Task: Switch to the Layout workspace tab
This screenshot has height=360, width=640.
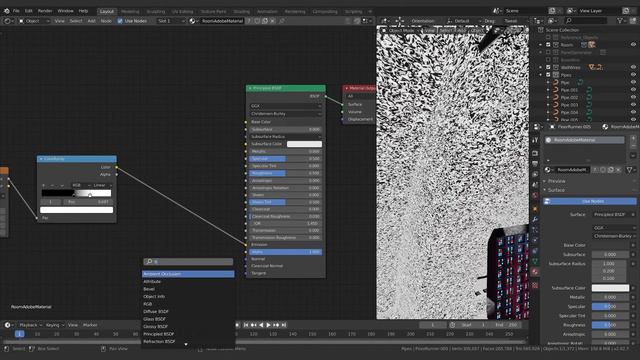Action: [107, 11]
